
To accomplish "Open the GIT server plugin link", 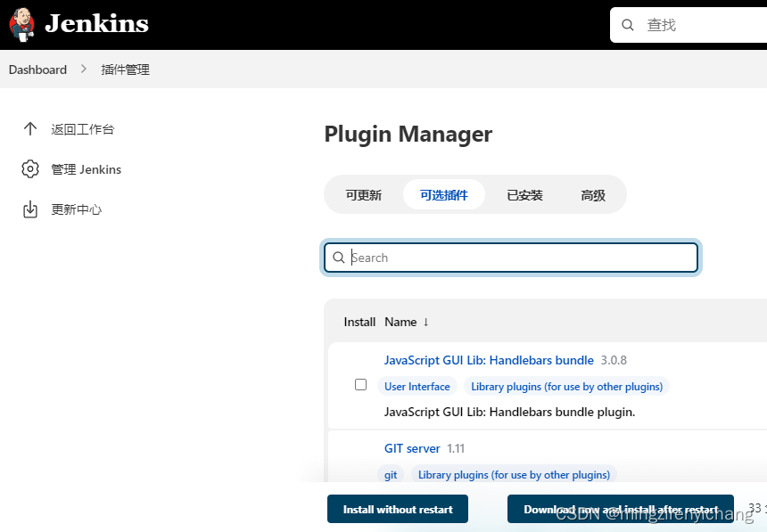I will [412, 448].
